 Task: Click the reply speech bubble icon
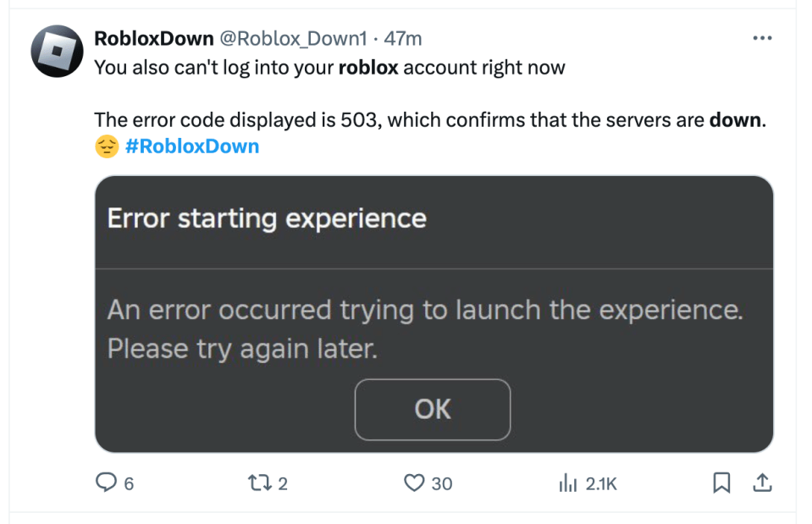[106, 483]
